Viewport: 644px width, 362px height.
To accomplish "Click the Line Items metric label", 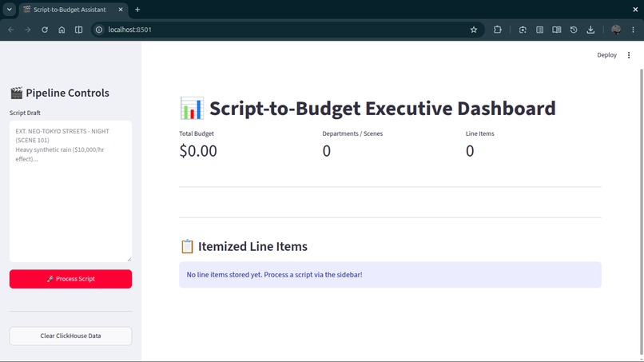I will [x=479, y=133].
